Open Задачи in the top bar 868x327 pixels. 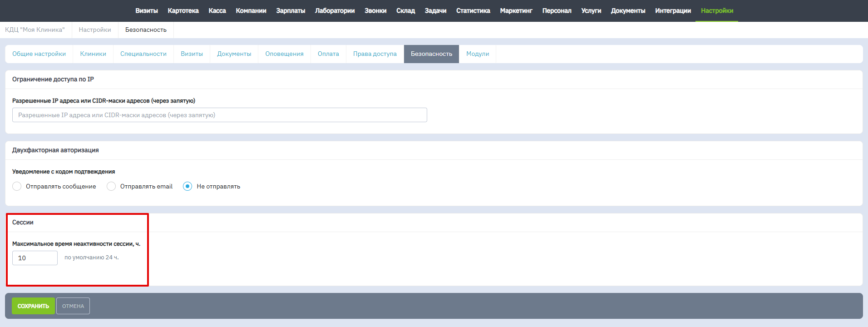click(x=435, y=10)
